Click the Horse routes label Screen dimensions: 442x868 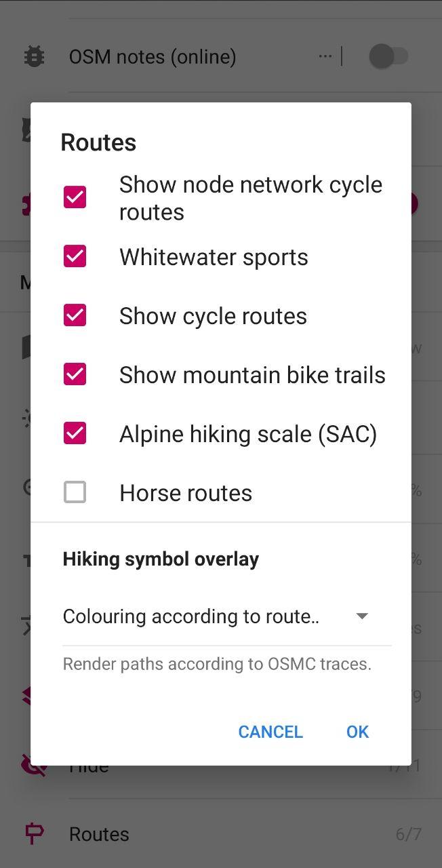tap(186, 493)
